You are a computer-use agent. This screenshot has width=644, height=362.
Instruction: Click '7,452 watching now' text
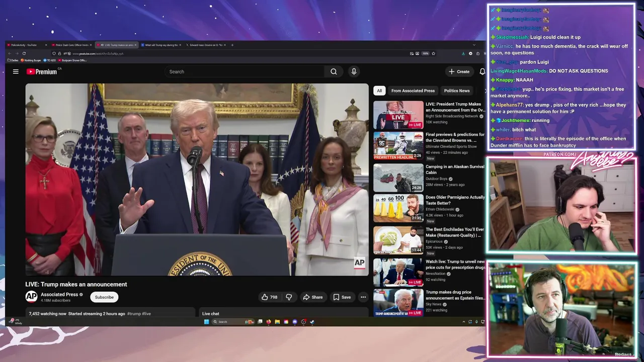pos(47,314)
